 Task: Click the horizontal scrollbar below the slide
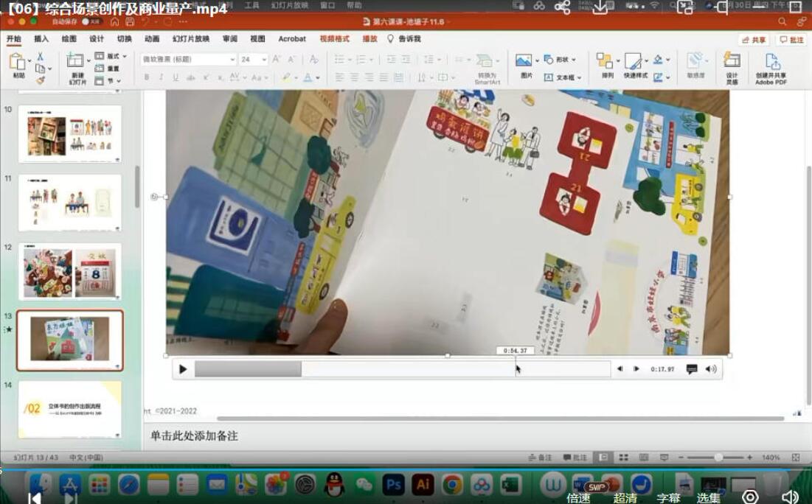(500, 418)
